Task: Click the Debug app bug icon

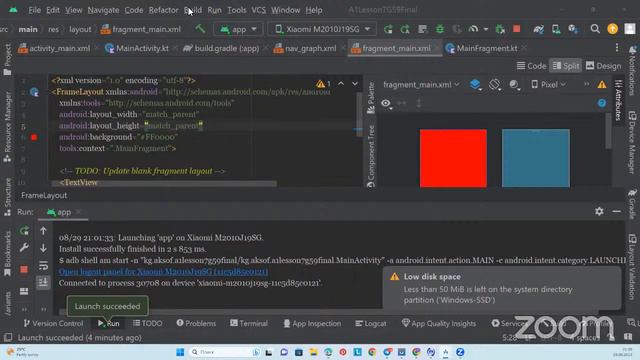Action: tap(440, 29)
